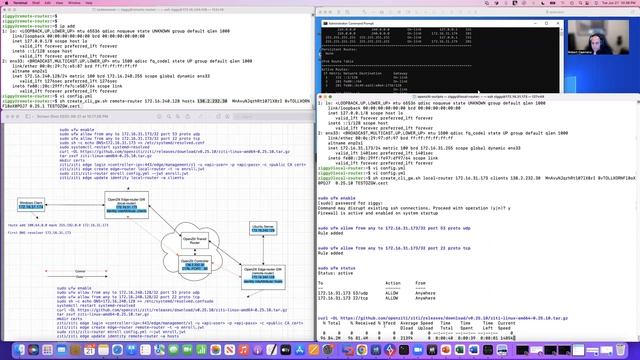Show inspector info in Preview toolbar
Image resolution: width=640 pixels, height=360 pixels.
pos(159,116)
